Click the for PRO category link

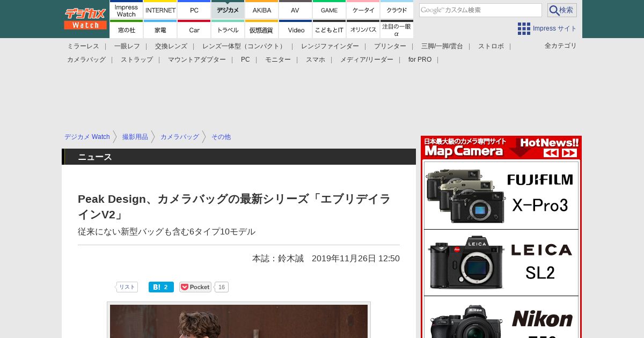pos(420,60)
